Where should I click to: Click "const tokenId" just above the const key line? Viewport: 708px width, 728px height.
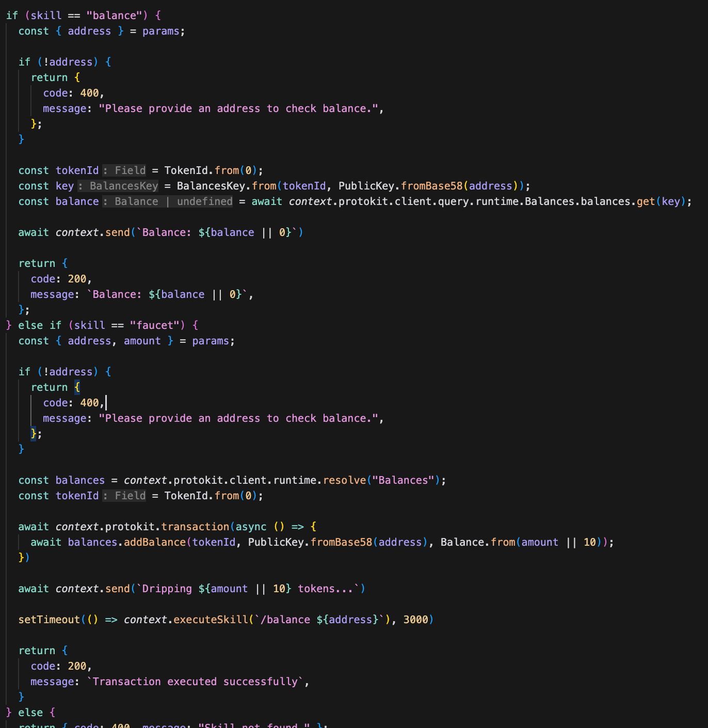click(58, 170)
